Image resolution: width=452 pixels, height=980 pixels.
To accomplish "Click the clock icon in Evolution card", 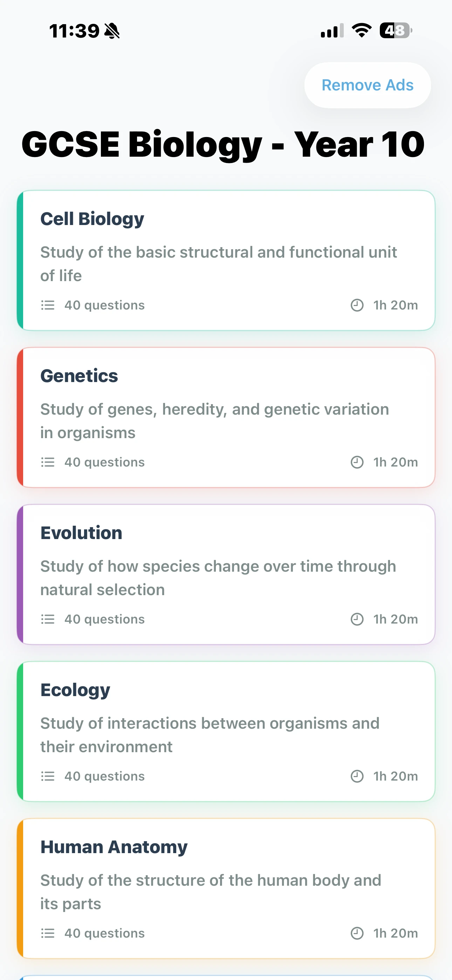I will [357, 619].
